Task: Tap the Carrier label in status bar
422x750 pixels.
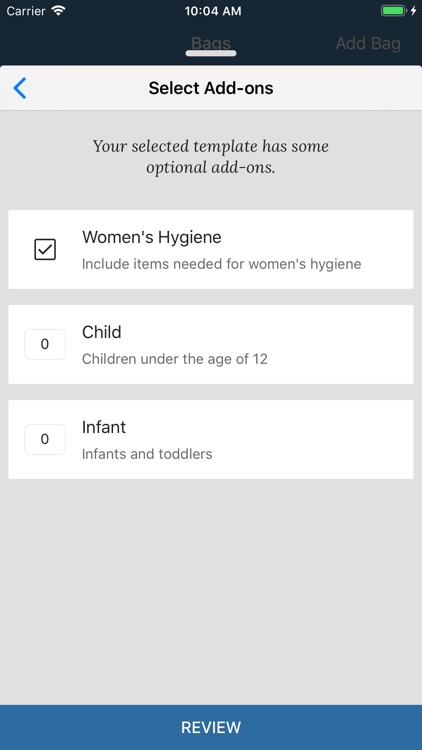Action: (x=25, y=11)
